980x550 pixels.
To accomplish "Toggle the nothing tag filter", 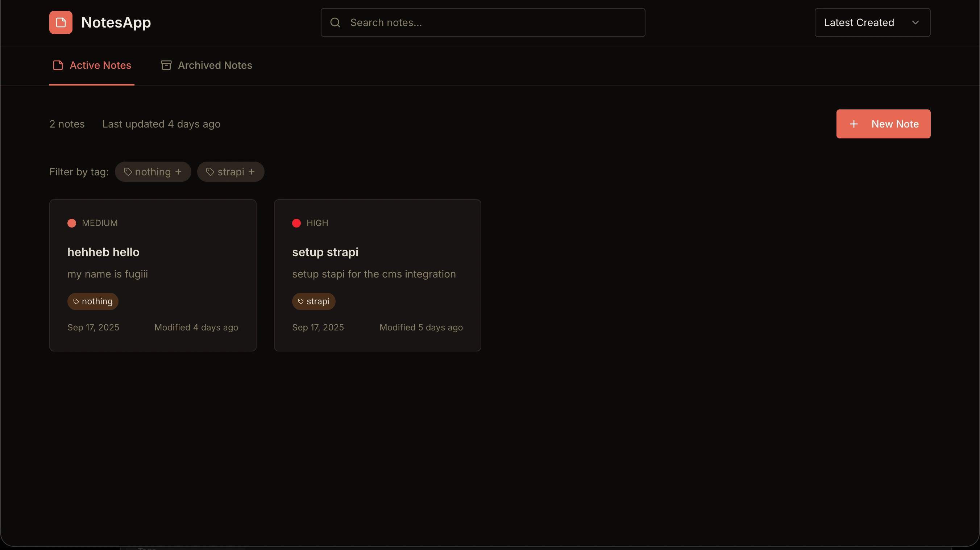I will [153, 172].
